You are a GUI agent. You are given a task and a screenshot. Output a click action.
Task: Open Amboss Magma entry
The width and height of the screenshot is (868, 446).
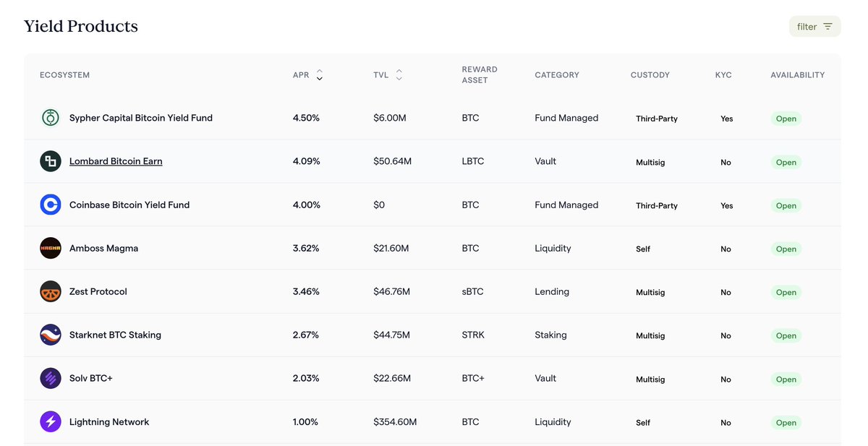tap(103, 248)
